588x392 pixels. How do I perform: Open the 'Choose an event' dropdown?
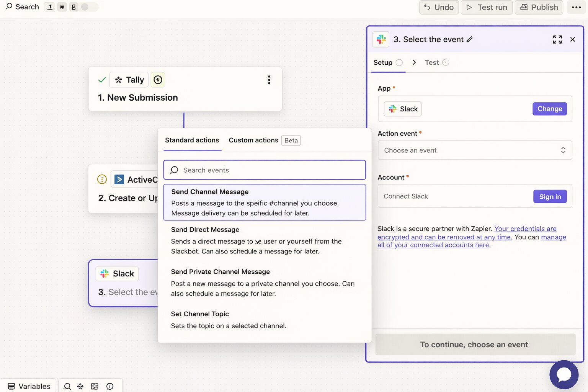(x=475, y=150)
